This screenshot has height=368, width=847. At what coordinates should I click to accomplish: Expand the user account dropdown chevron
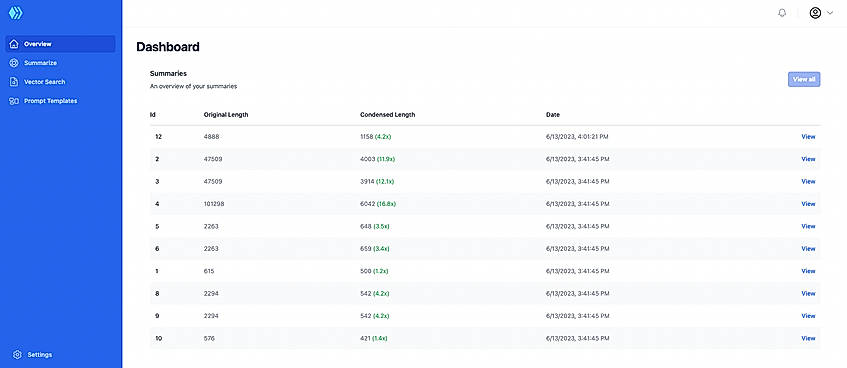point(830,13)
